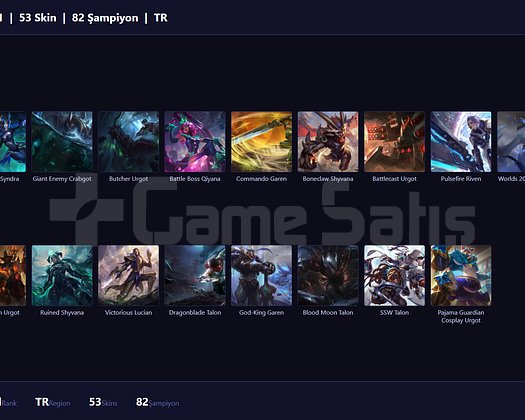Click the God-King Garen skin image
This screenshot has height=420, width=525.
261,275
